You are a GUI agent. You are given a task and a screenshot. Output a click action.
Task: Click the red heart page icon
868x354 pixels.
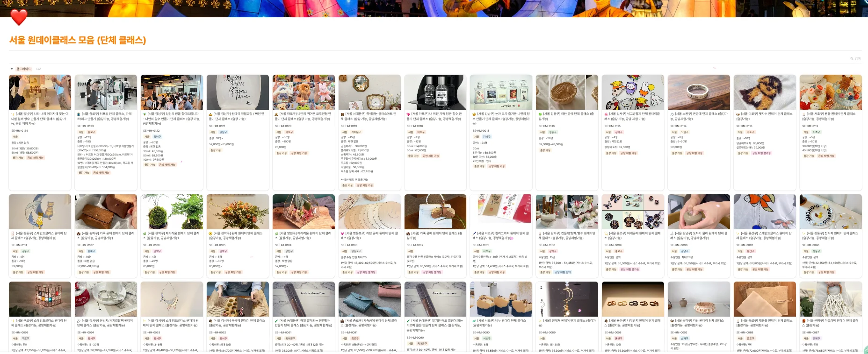19,17
